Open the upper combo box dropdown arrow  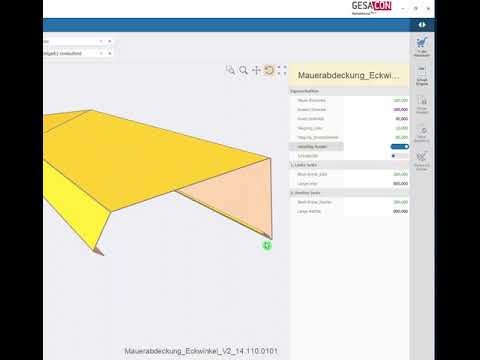pos(101,41)
